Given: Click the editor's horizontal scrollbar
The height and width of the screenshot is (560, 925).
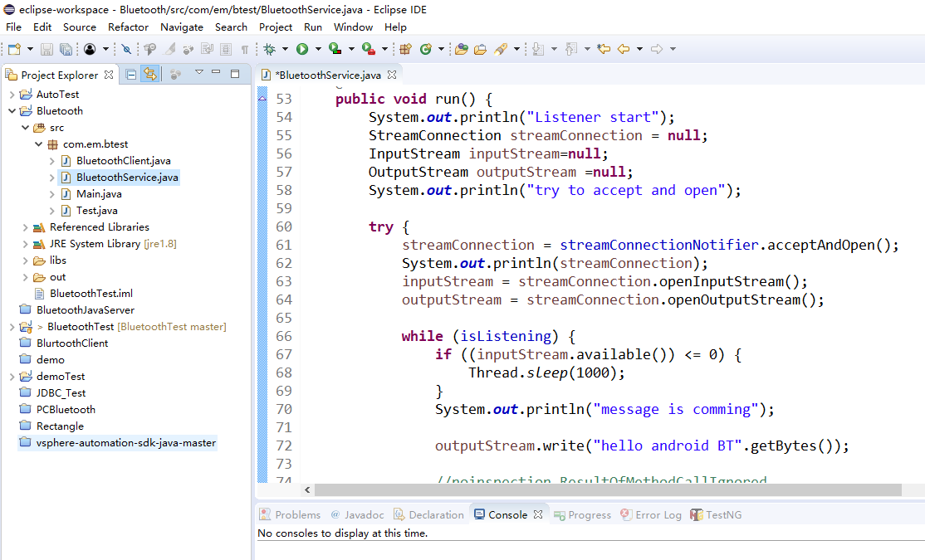Looking at the screenshot, I should pos(606,490).
